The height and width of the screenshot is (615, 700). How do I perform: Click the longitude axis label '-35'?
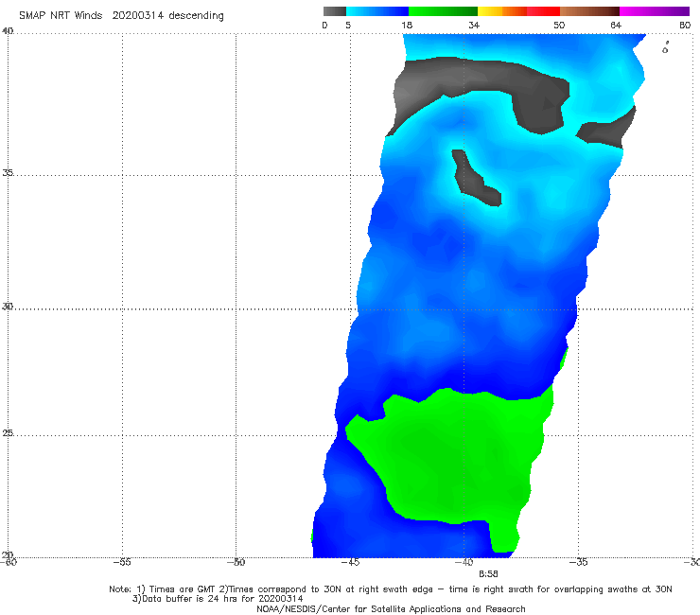click(x=578, y=562)
